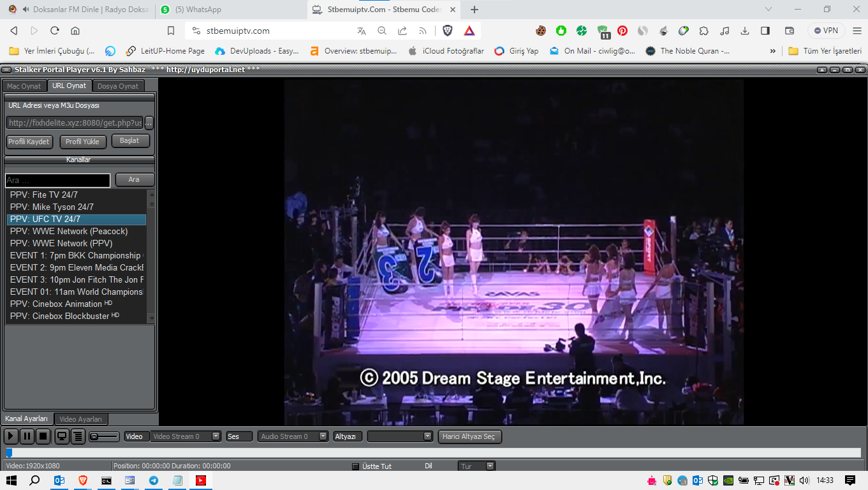This screenshot has width=868, height=490.
Task: Select channel PPV: Mike Tyson 24/7
Action: pyautogui.click(x=77, y=207)
